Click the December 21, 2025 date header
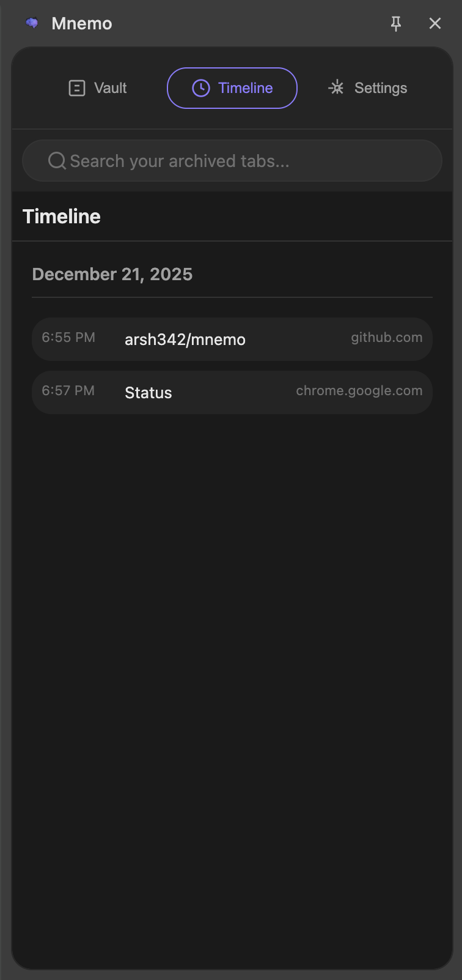Image resolution: width=462 pixels, height=980 pixels. [112, 274]
